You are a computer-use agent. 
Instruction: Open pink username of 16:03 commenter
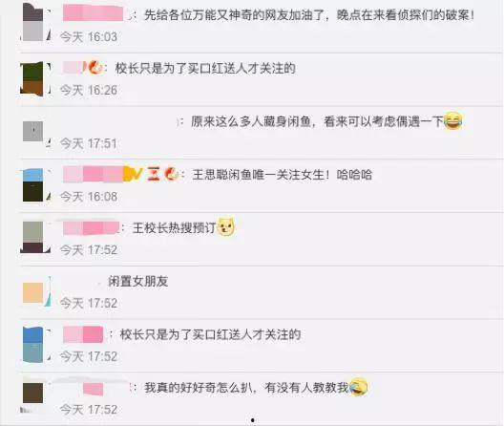click(x=94, y=13)
